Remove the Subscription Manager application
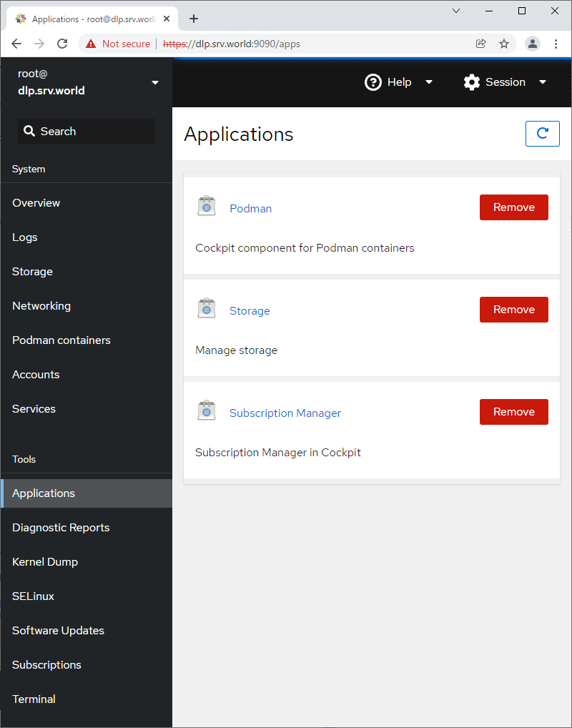The width and height of the screenshot is (572, 728). [513, 412]
